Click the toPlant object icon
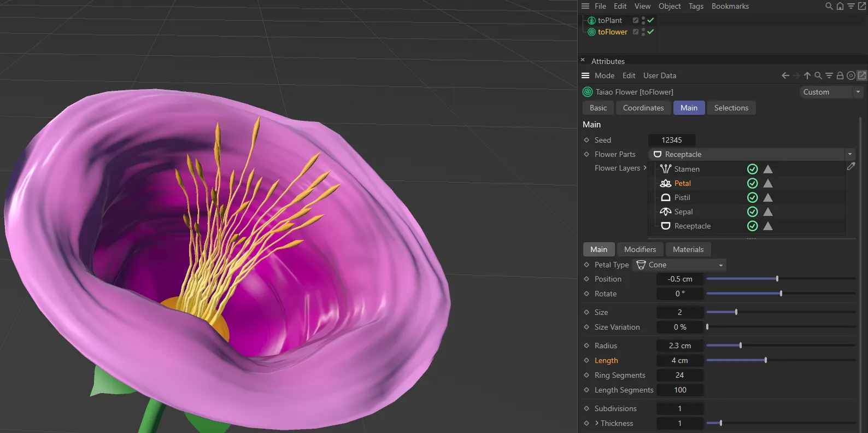 [x=591, y=20]
